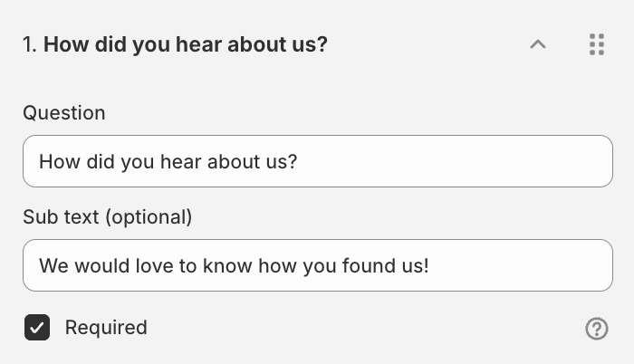Toggle the black checkmark box off
This screenshot has height=364, width=634.
coord(37,328)
